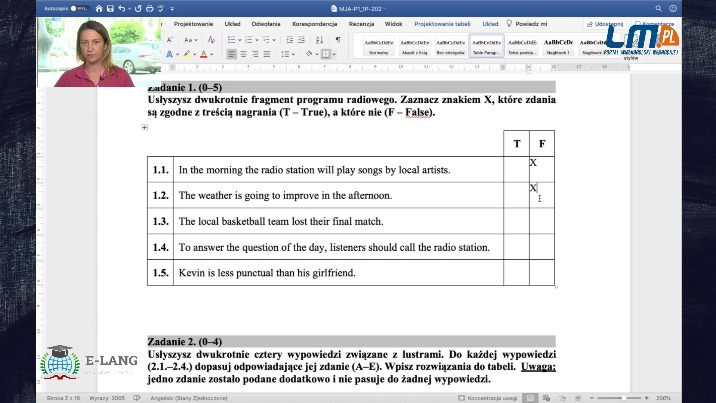Image resolution: width=716 pixels, height=403 pixels.
Task: Click the table move handle above the table
Action: pyautogui.click(x=144, y=127)
